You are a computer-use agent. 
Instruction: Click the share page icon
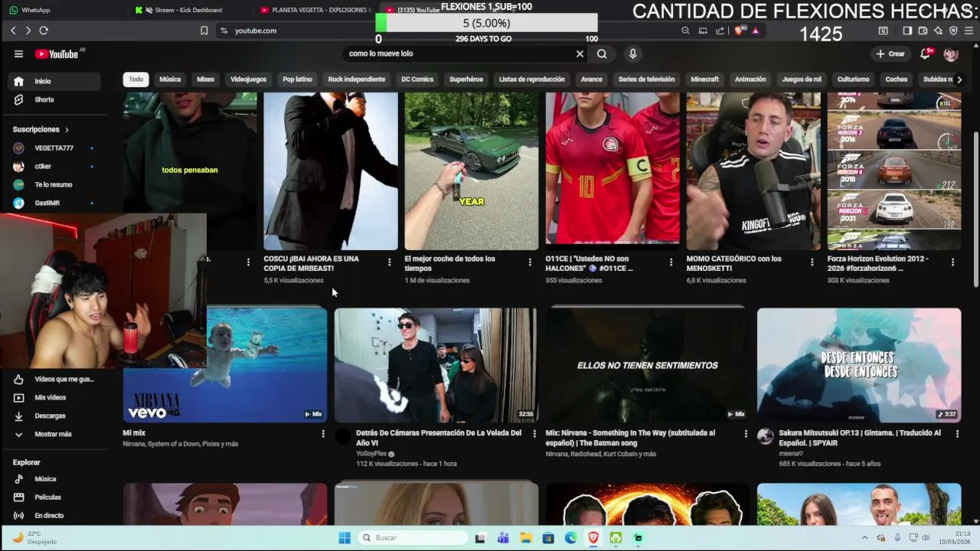[720, 31]
